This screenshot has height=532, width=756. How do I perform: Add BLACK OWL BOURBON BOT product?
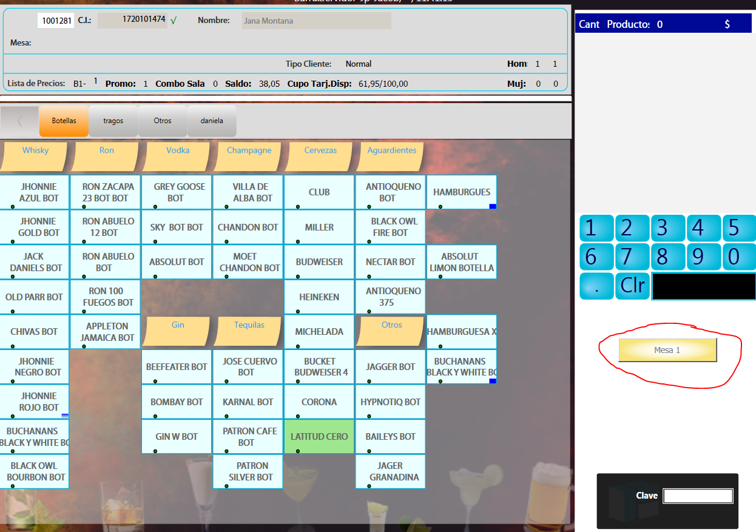coord(35,471)
